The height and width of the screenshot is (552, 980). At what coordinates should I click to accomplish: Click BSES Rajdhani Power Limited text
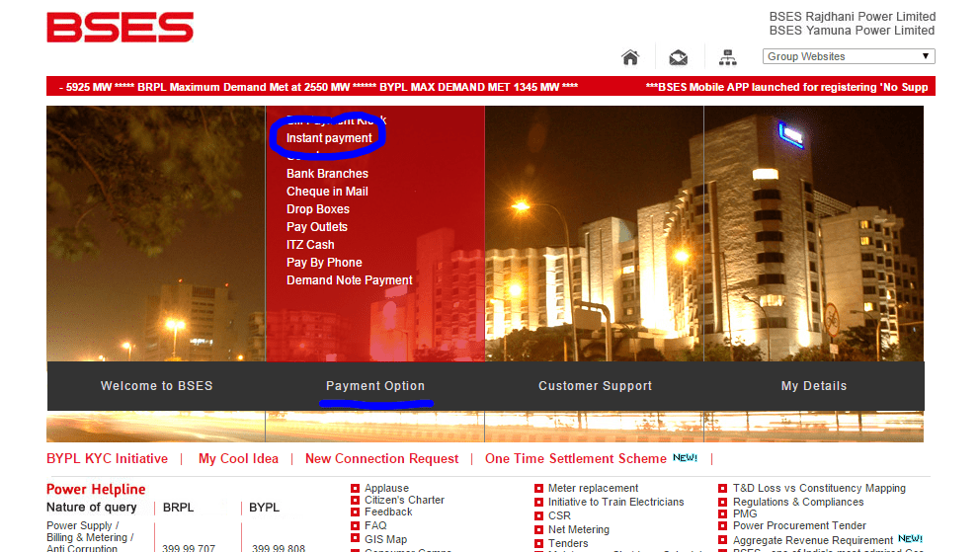pos(852,17)
